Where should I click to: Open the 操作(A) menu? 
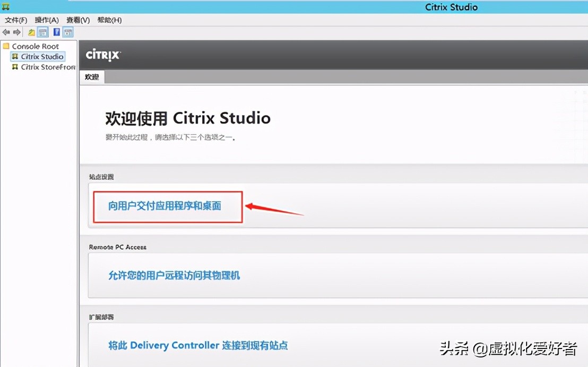point(47,20)
